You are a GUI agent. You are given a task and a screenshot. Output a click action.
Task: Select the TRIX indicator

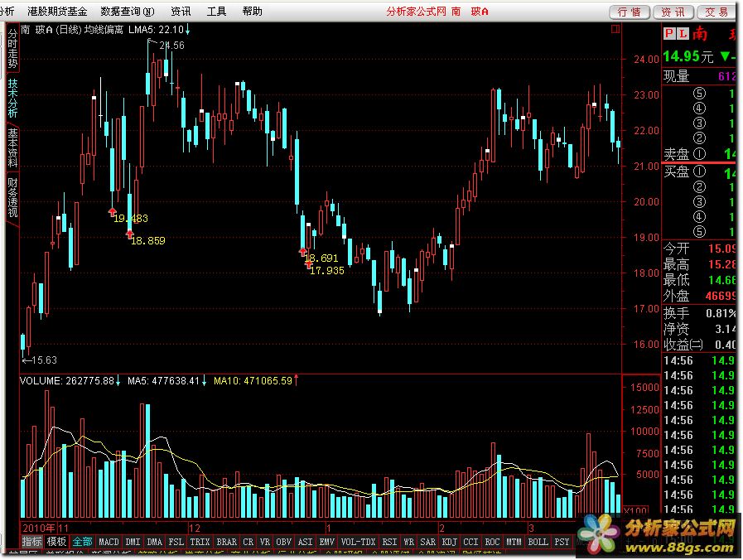(x=200, y=542)
